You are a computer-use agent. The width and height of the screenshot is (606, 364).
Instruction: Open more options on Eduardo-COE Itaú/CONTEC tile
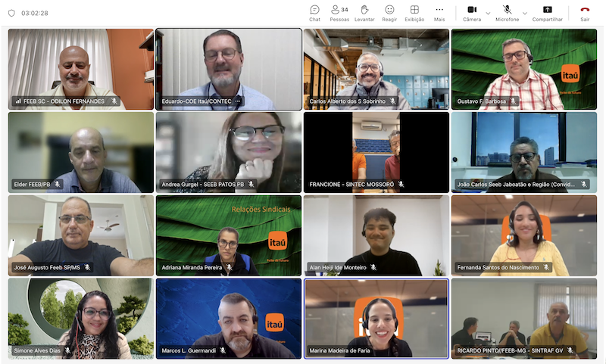[x=238, y=101]
